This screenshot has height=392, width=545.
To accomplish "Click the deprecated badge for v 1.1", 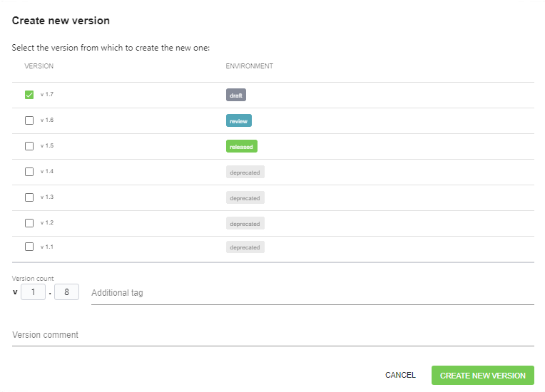I will pyautogui.click(x=245, y=247).
